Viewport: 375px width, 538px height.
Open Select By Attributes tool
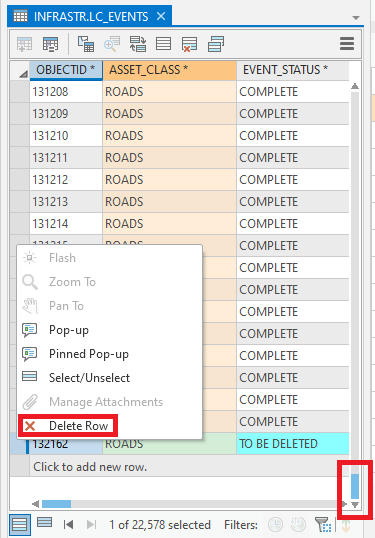(86, 44)
